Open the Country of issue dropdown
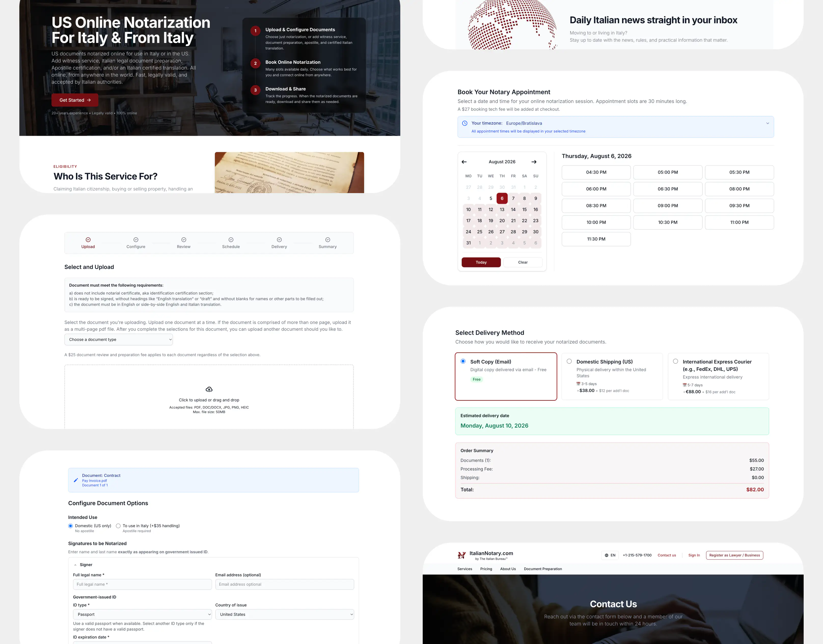 [284, 614]
